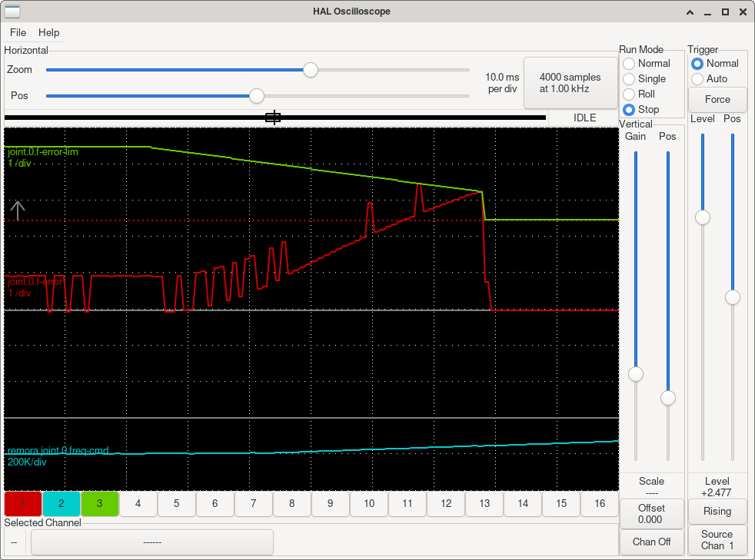755x560 pixels.
Task: Close the HAL Oscilloscope window
Action: (743, 12)
